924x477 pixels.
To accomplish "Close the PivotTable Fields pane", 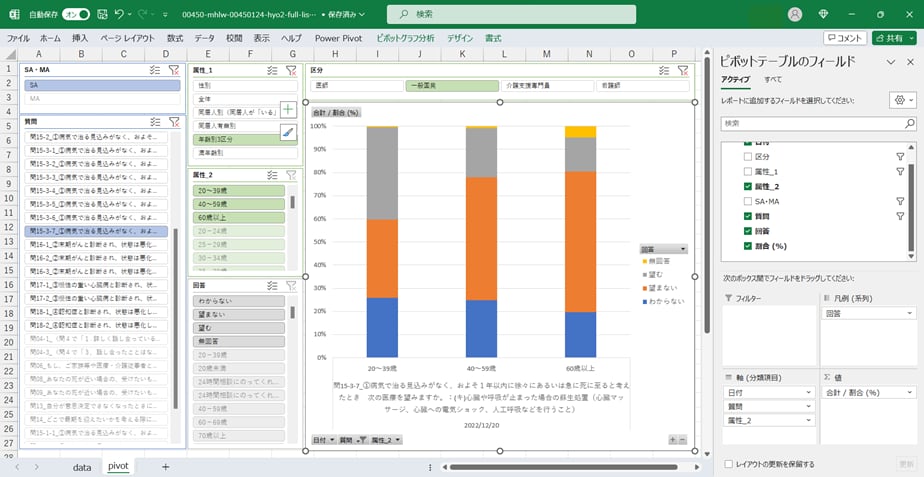I will [908, 61].
